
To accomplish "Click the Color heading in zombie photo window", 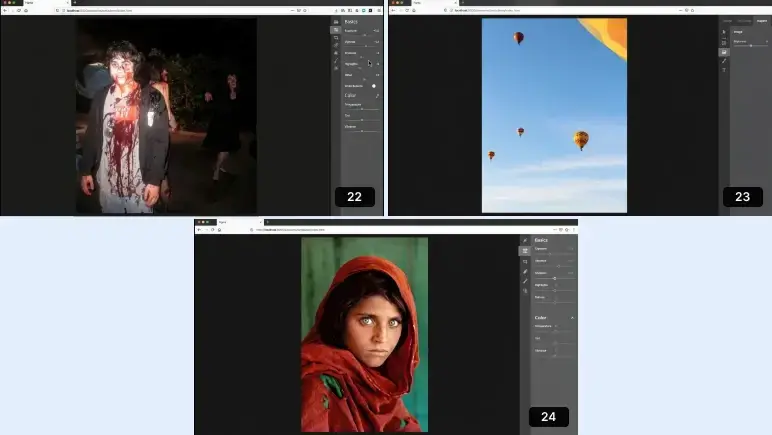I will coord(350,95).
